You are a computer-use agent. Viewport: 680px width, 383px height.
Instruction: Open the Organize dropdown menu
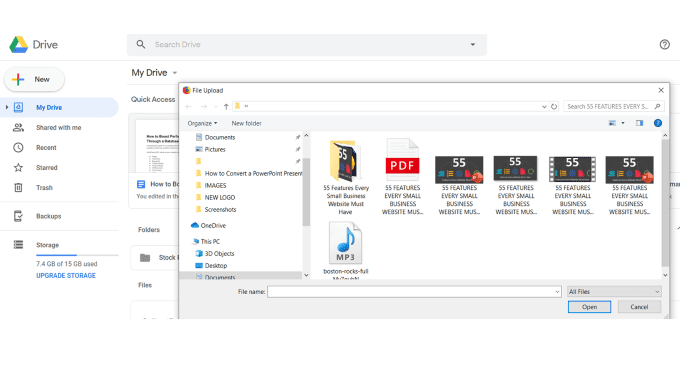(x=202, y=123)
